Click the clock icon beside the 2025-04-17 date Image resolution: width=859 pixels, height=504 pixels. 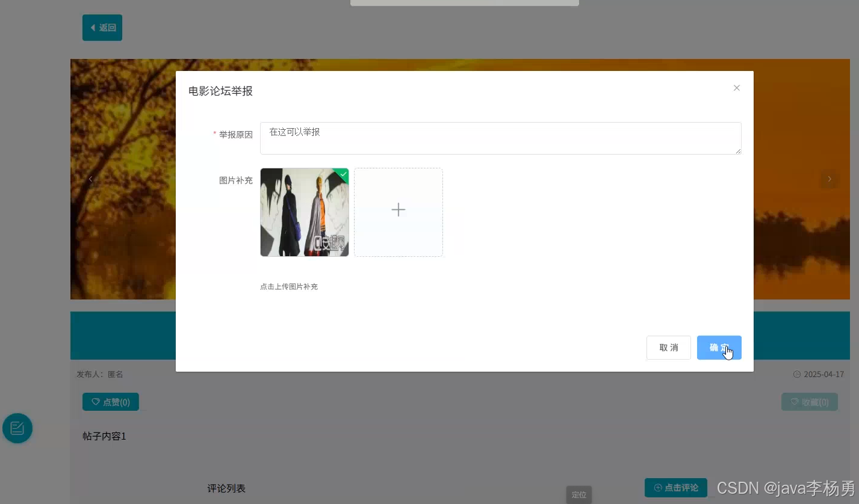[x=797, y=374]
